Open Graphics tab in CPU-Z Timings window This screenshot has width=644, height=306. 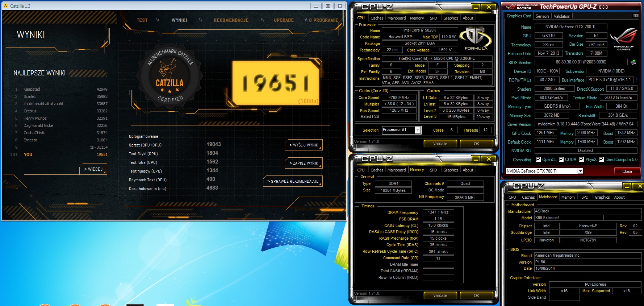(451, 170)
